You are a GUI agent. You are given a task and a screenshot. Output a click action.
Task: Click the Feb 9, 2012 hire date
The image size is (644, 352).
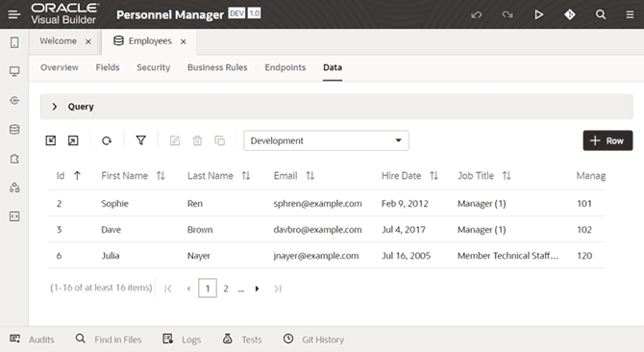pos(405,203)
